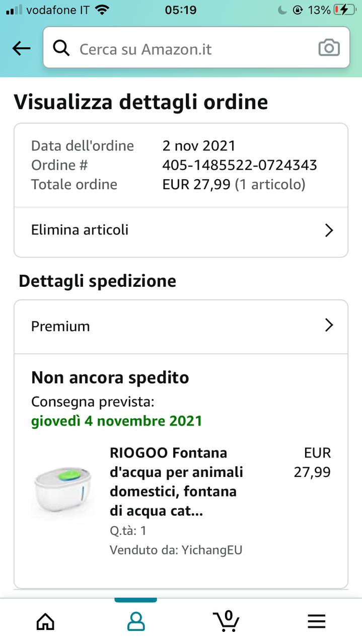Tap seller name YichangEU
The image size is (362, 644).
coord(211,550)
